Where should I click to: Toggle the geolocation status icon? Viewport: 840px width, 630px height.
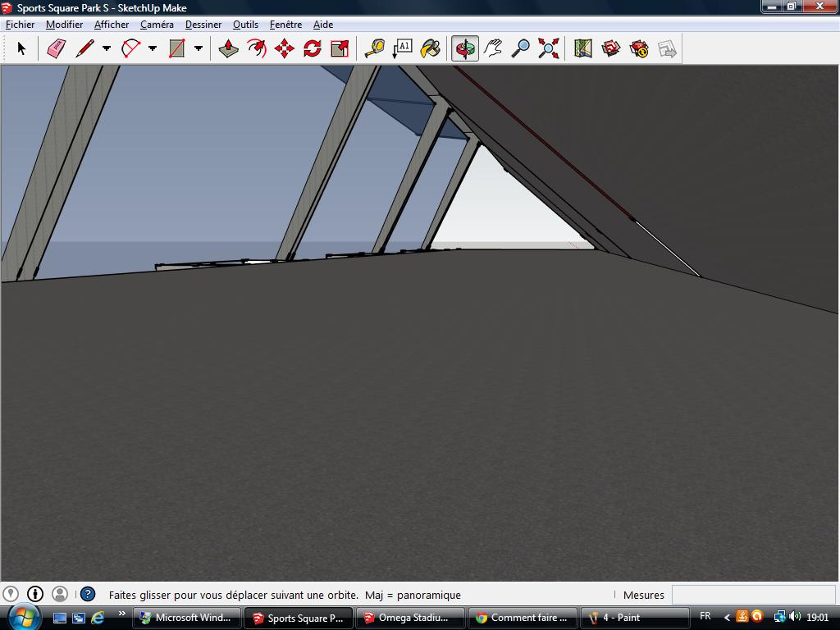pos(11,594)
